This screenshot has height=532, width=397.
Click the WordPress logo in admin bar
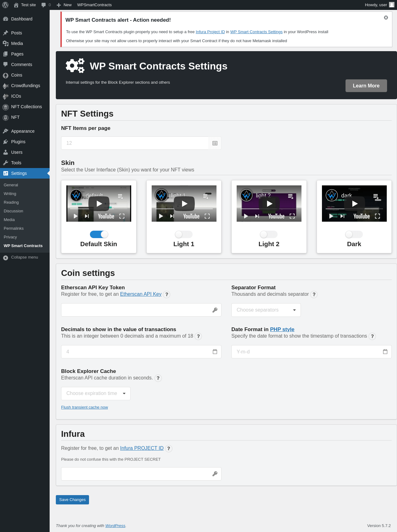tap(5, 5)
